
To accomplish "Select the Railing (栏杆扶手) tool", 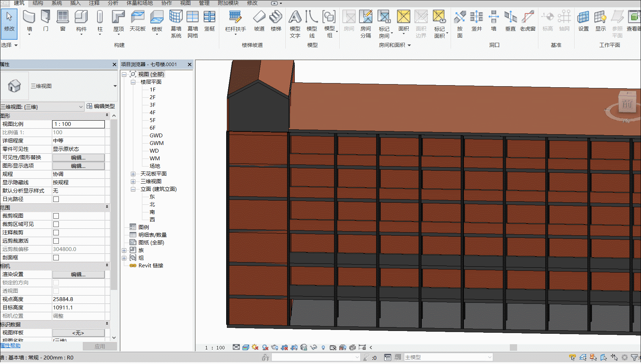I will click(x=236, y=22).
